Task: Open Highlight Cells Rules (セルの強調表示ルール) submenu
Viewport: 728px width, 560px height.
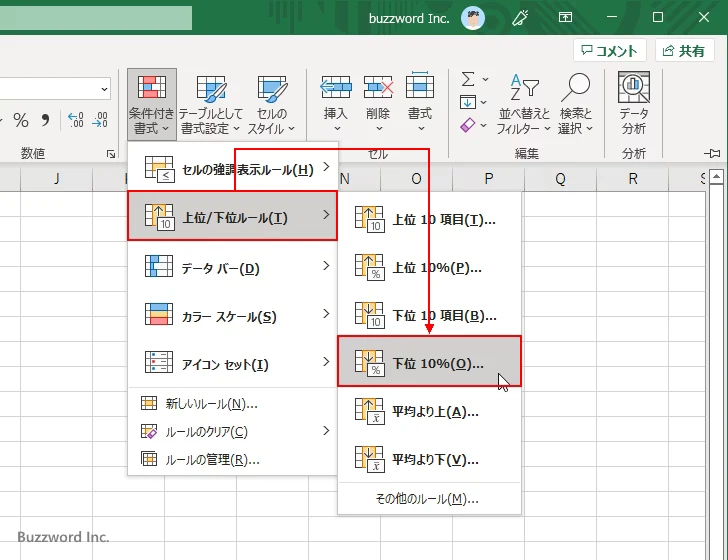Action: pos(232,168)
